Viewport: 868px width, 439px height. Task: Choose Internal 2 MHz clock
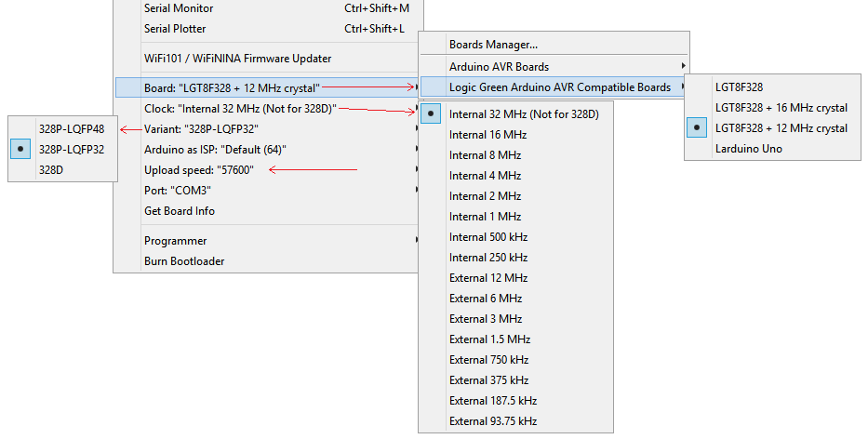pos(516,196)
